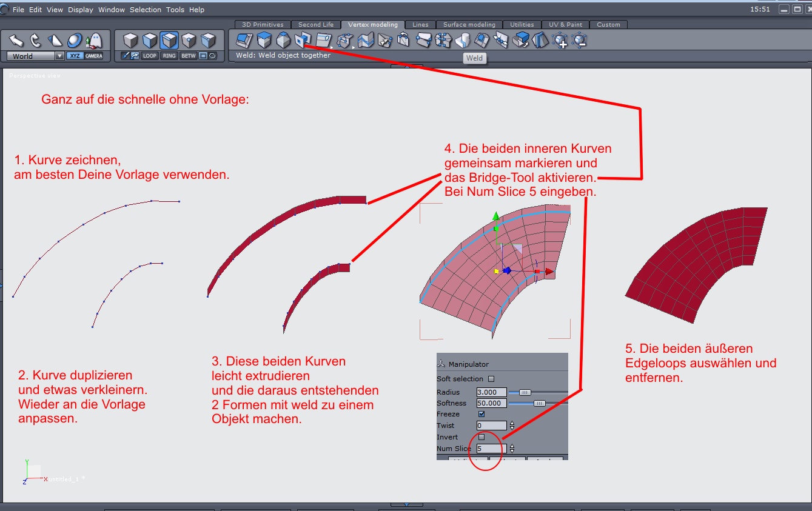The image size is (812, 511).
Task: Open the View menu
Action: (x=55, y=10)
